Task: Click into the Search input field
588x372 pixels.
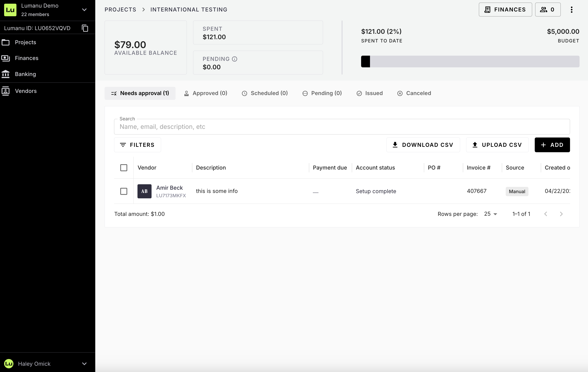Action: [342, 126]
